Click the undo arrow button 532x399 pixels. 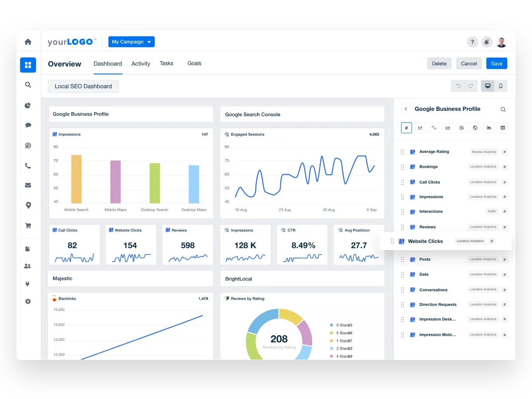[458, 86]
